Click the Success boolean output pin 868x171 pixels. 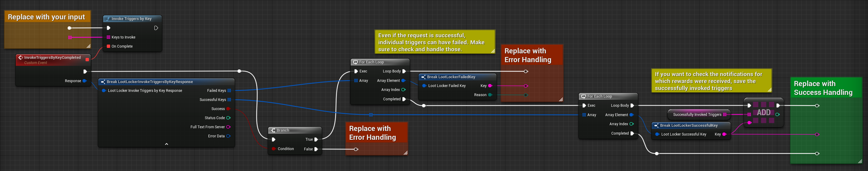click(x=228, y=109)
